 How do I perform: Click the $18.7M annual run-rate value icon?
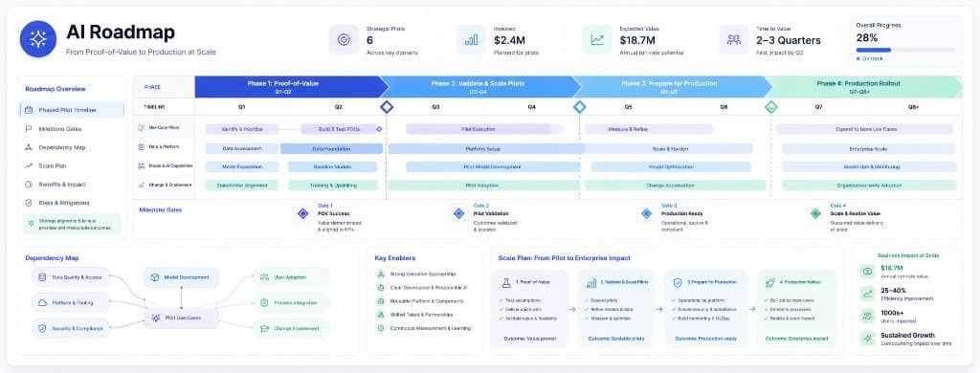point(867,271)
